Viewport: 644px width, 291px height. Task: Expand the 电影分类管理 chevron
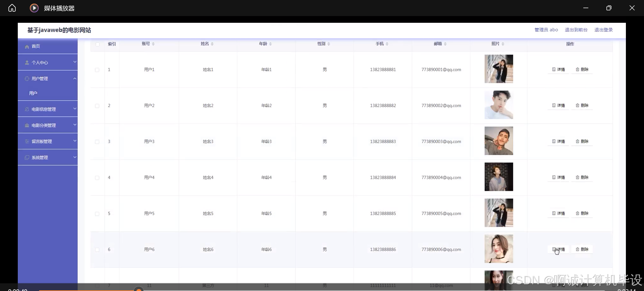(x=75, y=125)
